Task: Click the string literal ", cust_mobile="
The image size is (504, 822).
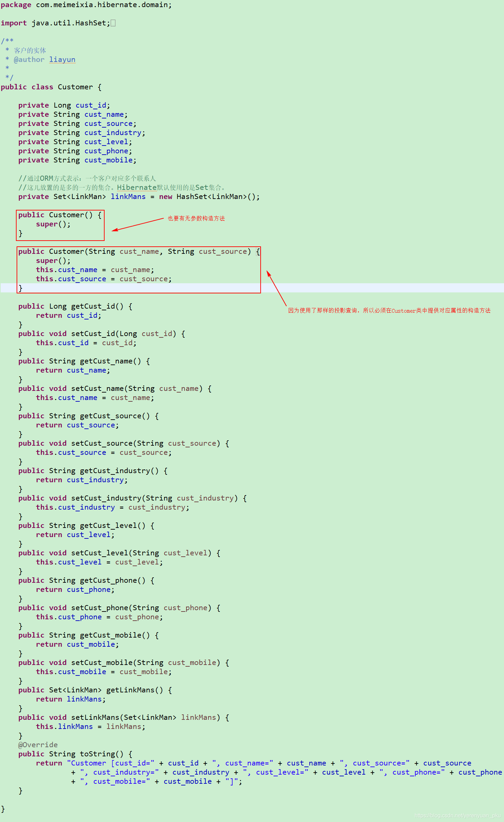Action: tap(115, 781)
